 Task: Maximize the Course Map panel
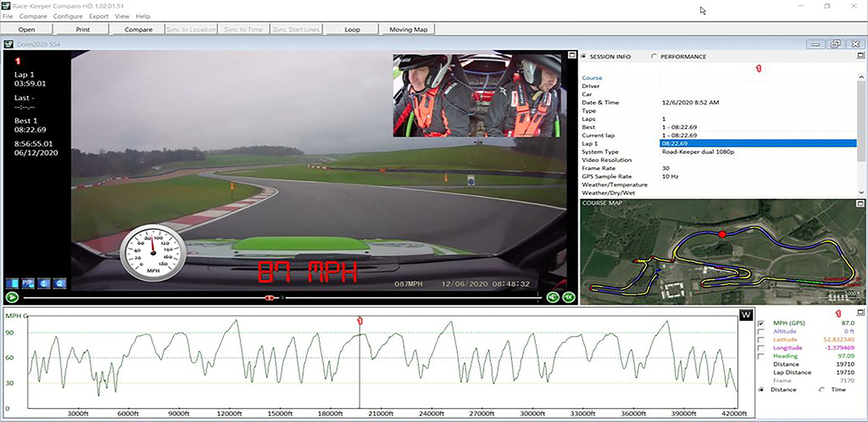860,204
